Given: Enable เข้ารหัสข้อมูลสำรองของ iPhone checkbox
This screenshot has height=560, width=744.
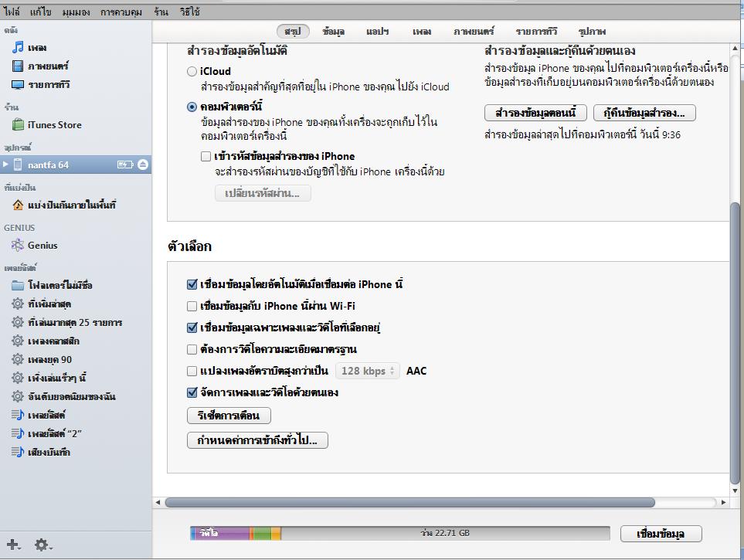Looking at the screenshot, I should click(x=206, y=156).
